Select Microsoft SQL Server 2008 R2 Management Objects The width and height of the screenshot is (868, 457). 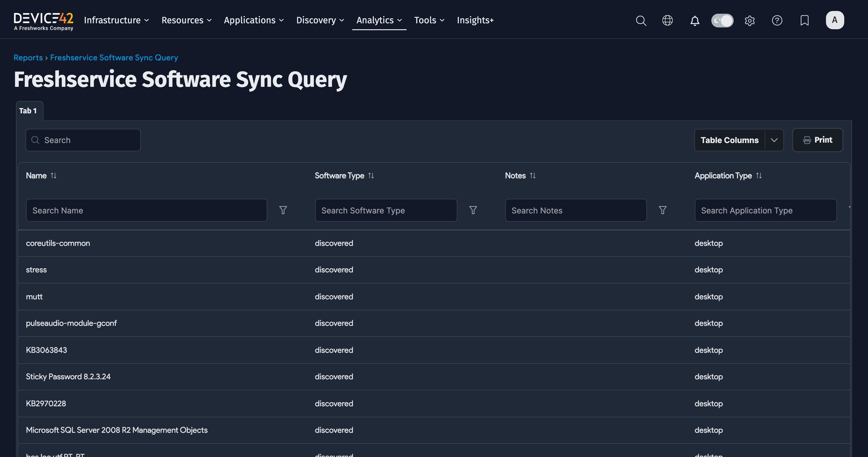point(117,430)
